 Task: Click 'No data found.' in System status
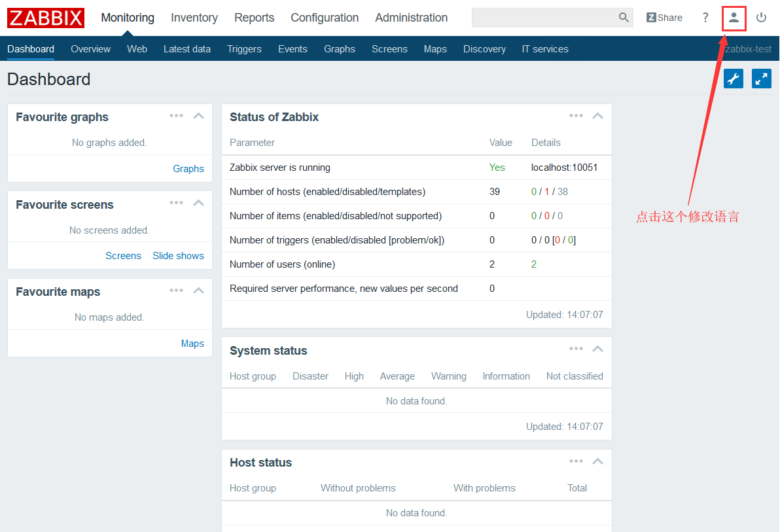click(x=416, y=401)
